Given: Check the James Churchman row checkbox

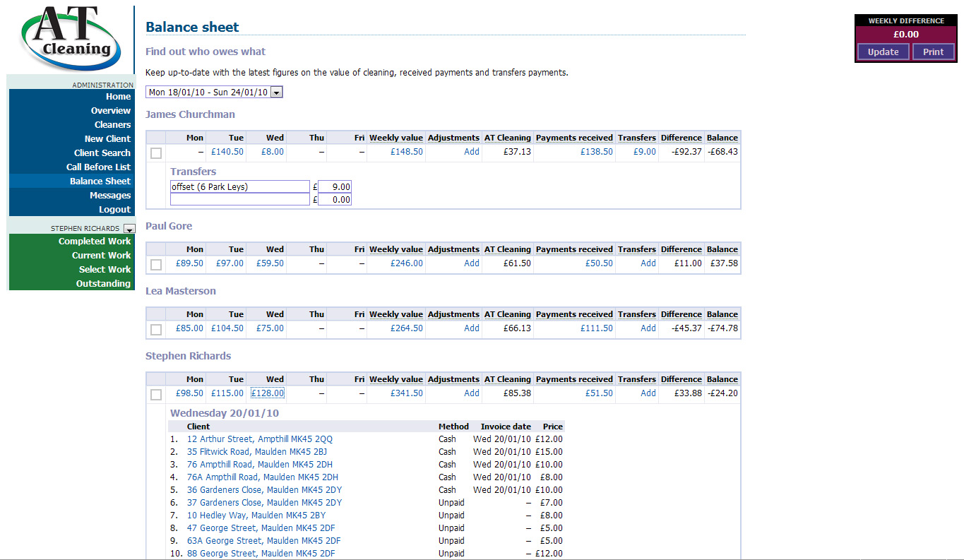Looking at the screenshot, I should point(156,153).
